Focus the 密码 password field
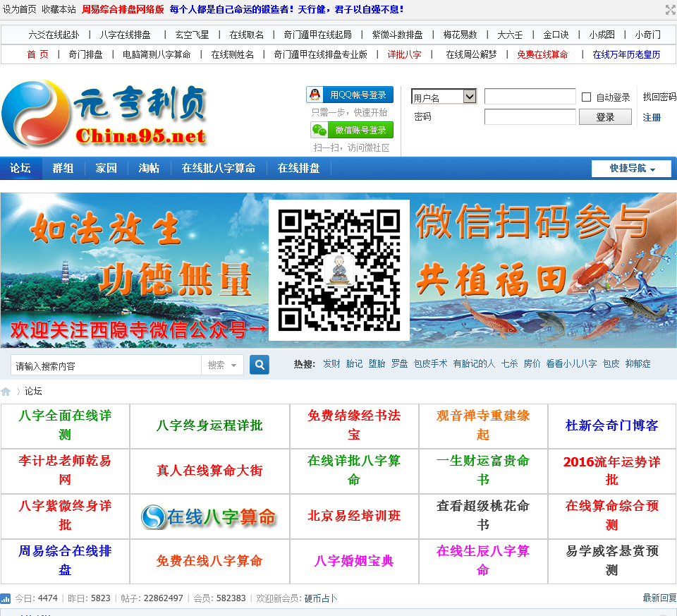This screenshot has height=616, width=677. pos(530,116)
